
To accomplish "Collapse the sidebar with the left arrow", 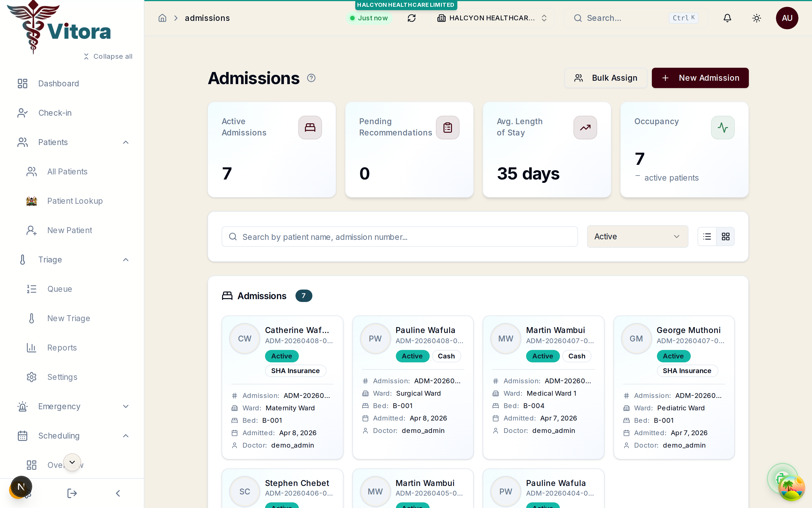I will coord(118,493).
